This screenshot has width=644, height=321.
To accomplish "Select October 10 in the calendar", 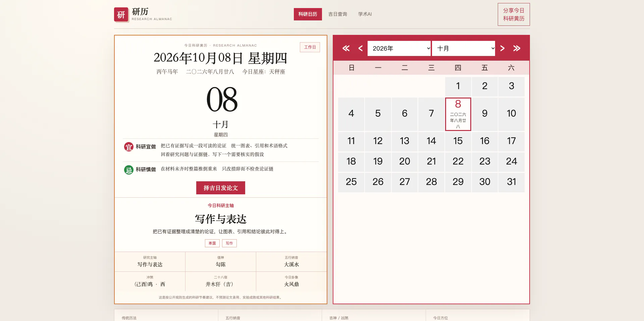I will 512,114.
